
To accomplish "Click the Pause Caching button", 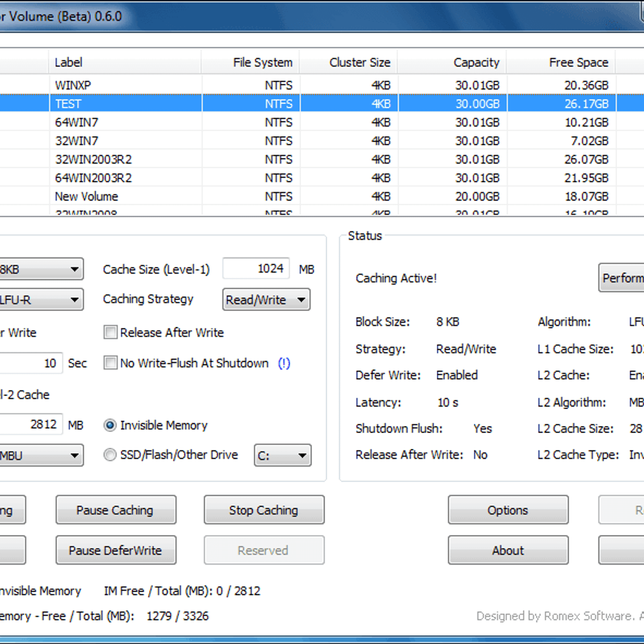I will 116,510.
